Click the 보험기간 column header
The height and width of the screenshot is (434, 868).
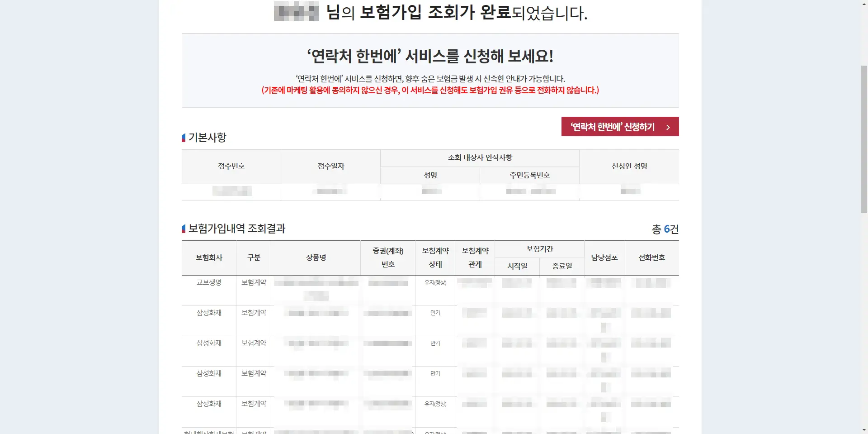(540, 249)
